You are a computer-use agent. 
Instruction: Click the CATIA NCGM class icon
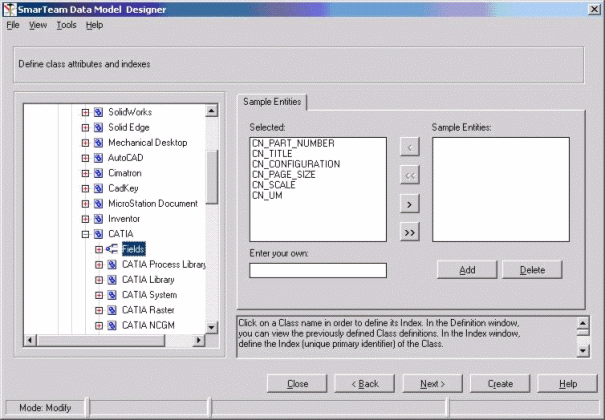click(112, 326)
